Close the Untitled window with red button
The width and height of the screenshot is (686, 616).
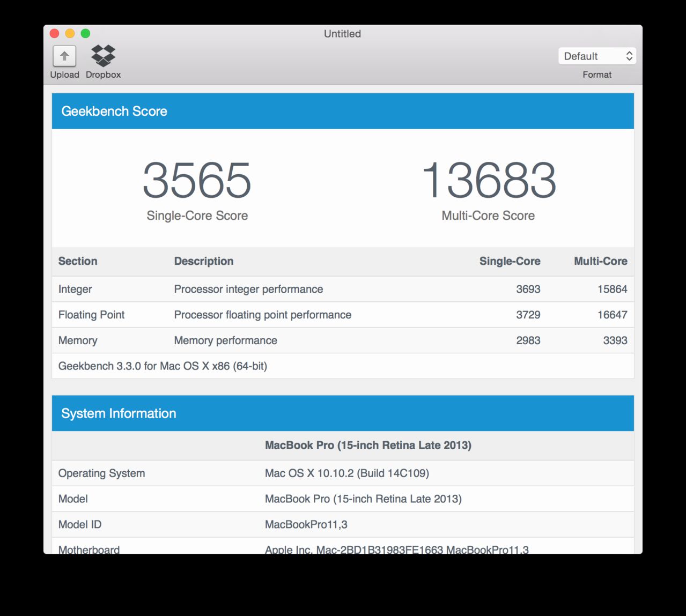(x=54, y=33)
